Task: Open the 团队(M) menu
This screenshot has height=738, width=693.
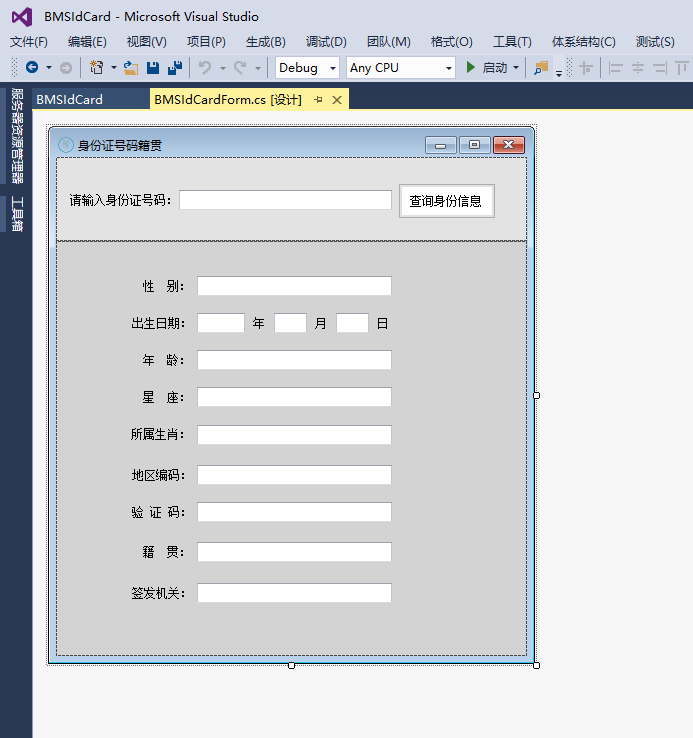Action: (388, 42)
